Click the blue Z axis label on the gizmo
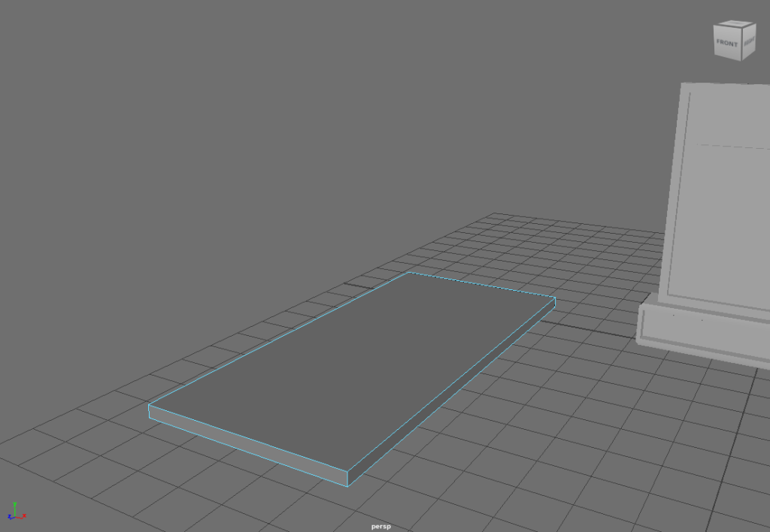Image resolution: width=770 pixels, height=532 pixels. pos(10,517)
